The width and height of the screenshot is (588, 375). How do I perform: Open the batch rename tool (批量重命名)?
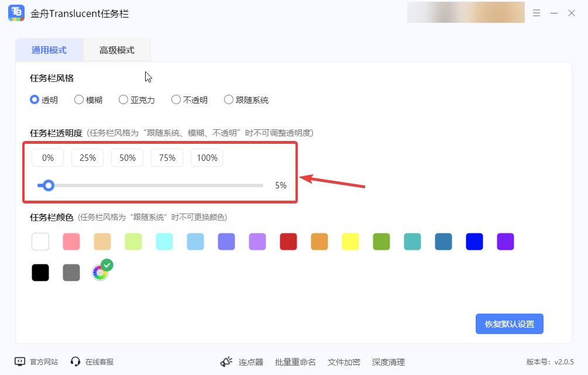(x=295, y=362)
